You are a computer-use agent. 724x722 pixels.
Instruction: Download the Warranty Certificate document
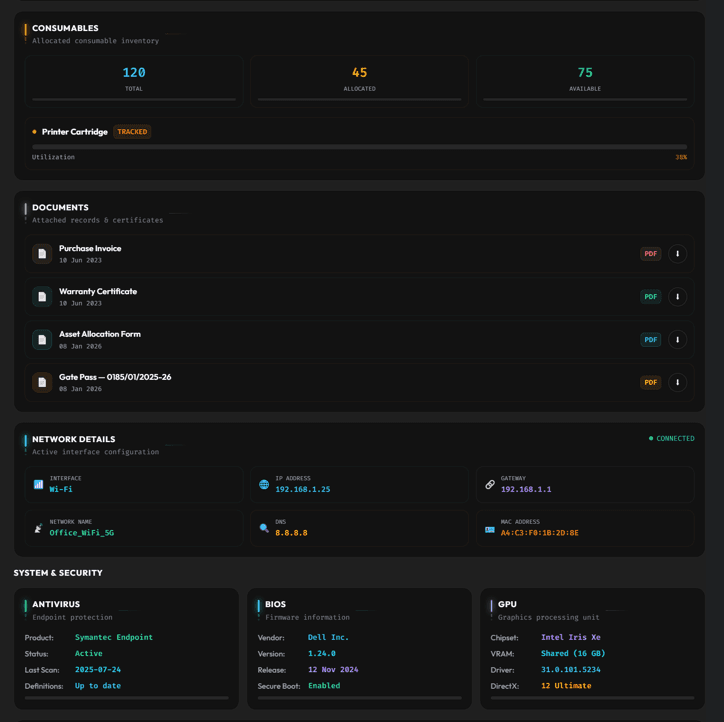pyautogui.click(x=677, y=296)
